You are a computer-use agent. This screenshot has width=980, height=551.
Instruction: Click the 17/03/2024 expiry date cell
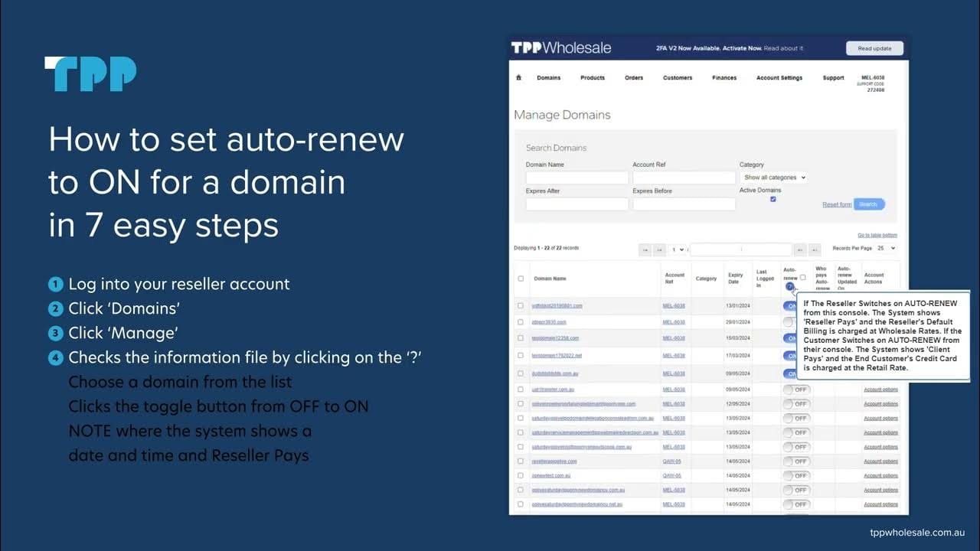click(x=737, y=356)
